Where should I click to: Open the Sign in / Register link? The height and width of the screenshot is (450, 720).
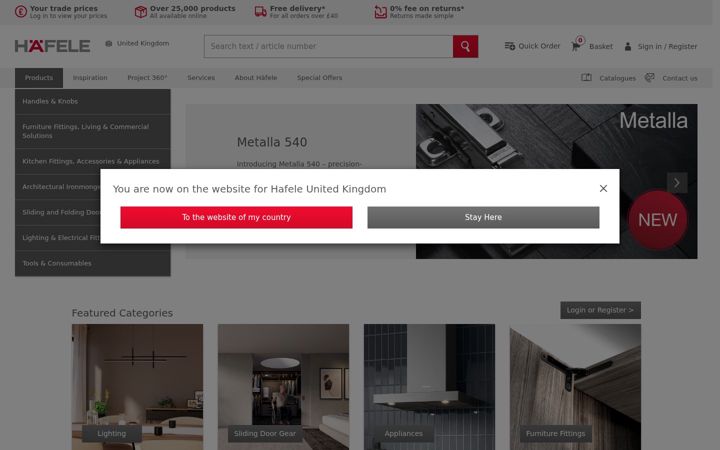[667, 46]
